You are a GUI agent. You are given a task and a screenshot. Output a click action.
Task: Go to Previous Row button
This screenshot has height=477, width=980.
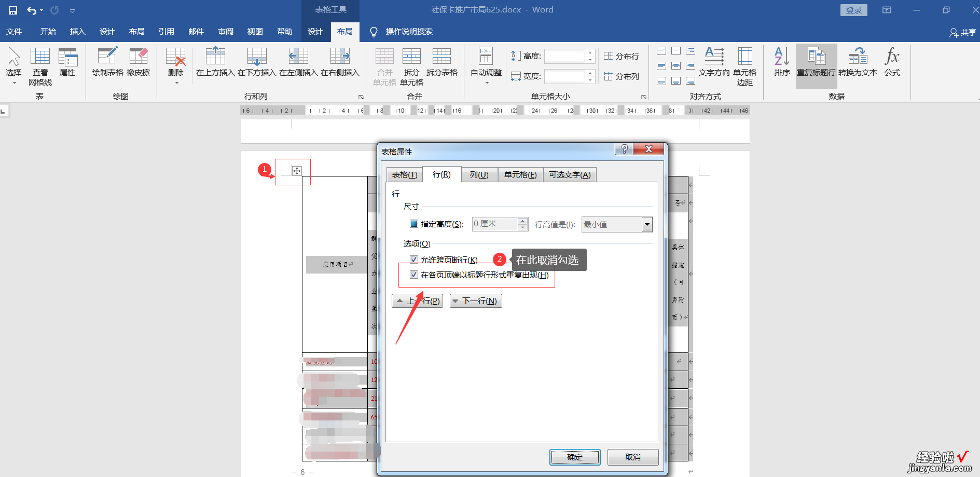coord(418,301)
